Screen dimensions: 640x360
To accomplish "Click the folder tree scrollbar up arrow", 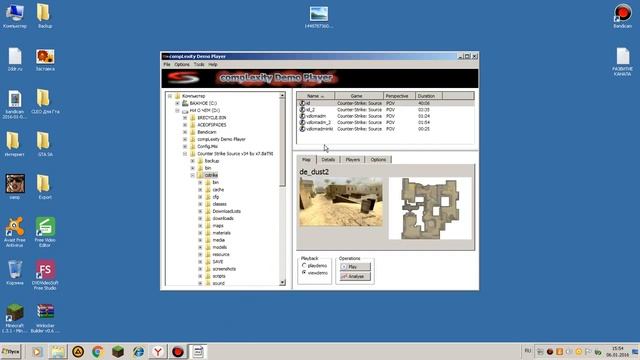I will point(282,96).
